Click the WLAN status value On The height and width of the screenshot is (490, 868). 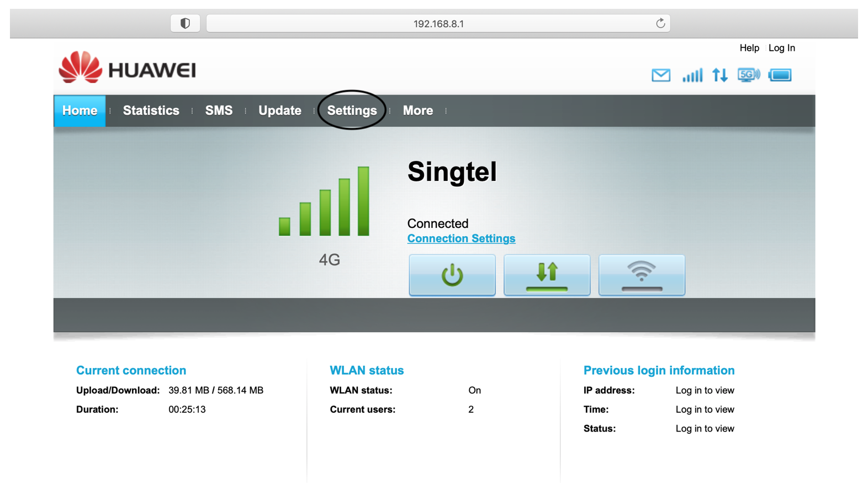[x=474, y=390]
